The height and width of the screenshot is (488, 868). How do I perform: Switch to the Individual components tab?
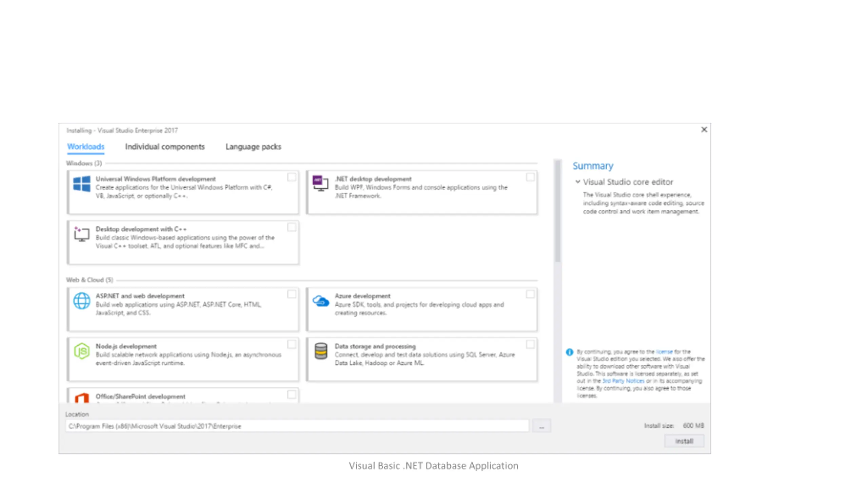(x=165, y=147)
